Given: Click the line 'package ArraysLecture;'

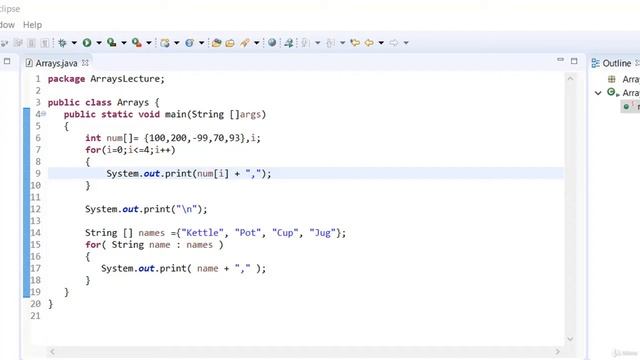Looking at the screenshot, I should click(x=106, y=79).
